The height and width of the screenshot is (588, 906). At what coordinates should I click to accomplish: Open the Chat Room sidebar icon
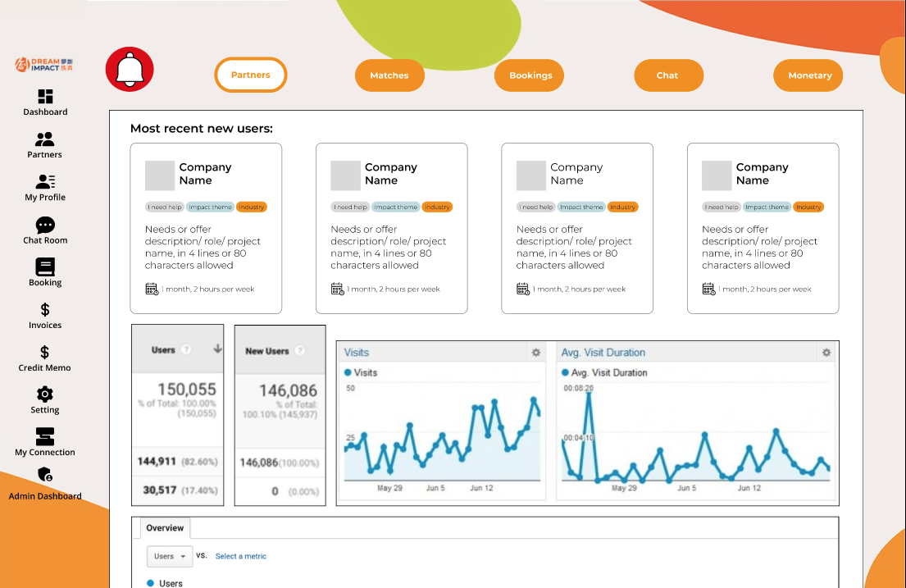(x=45, y=225)
